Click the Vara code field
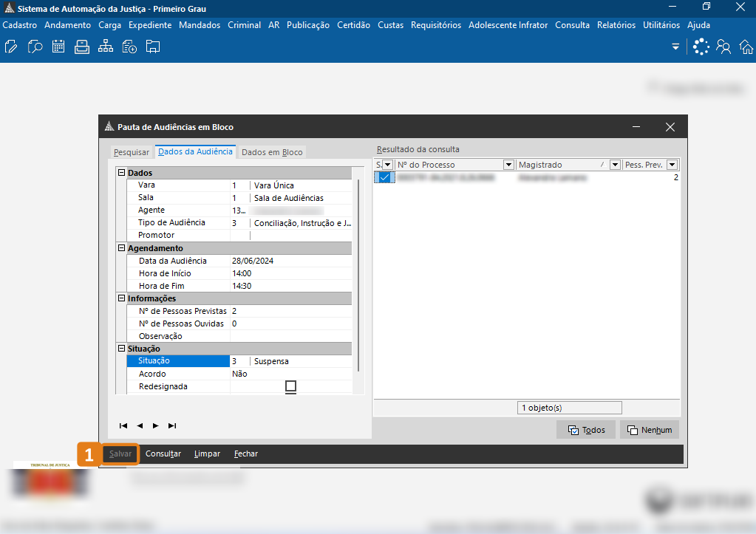The height and width of the screenshot is (534, 756). click(x=239, y=185)
